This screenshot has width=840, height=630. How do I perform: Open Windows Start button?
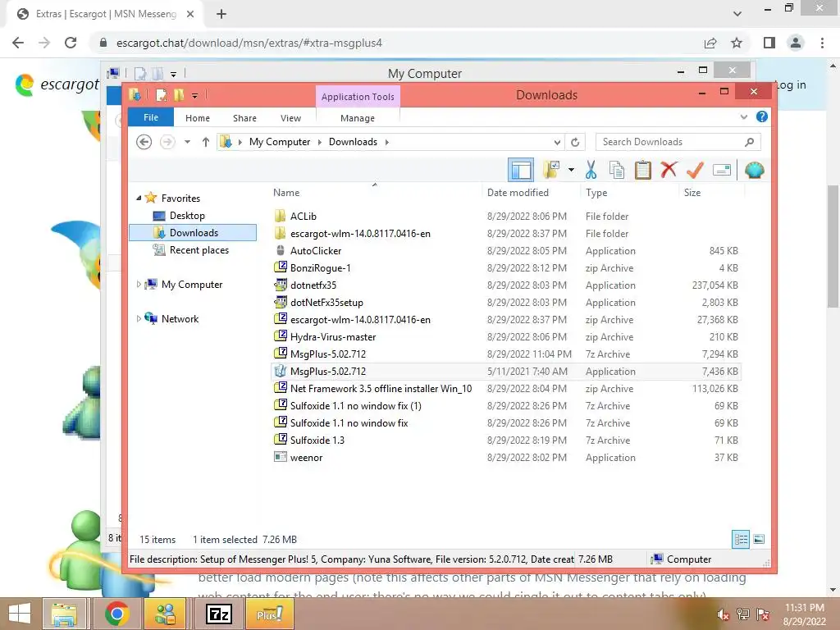(x=20, y=614)
